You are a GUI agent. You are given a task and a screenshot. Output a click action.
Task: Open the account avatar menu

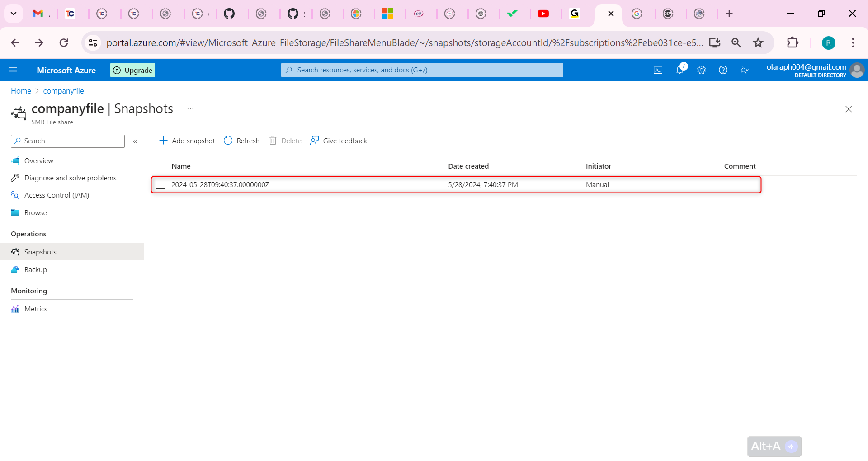[857, 70]
